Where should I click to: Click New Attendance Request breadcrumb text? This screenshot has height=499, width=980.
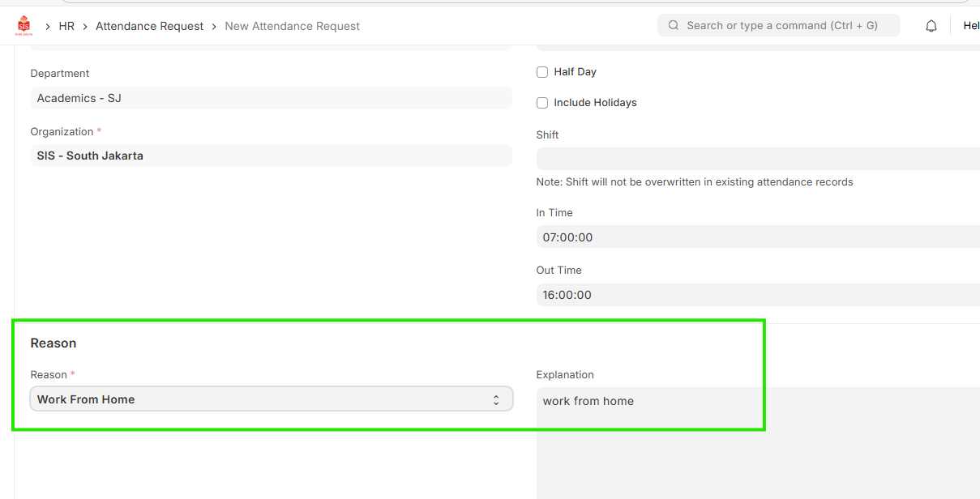click(292, 26)
